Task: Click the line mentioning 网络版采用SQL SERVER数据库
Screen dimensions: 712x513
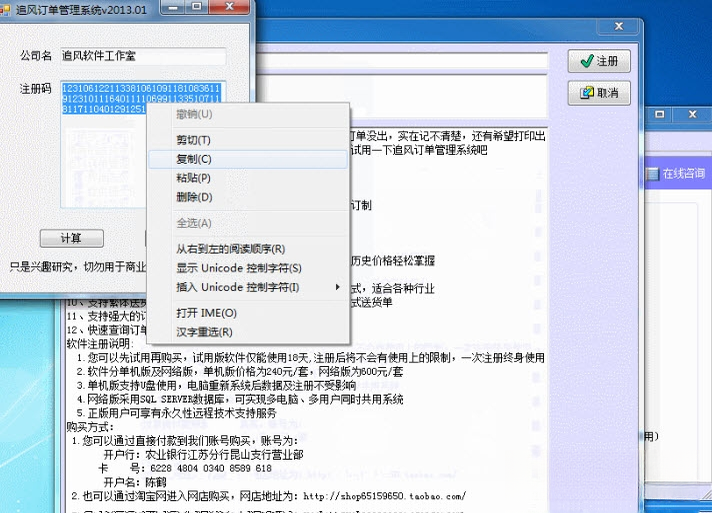Action: [240, 400]
